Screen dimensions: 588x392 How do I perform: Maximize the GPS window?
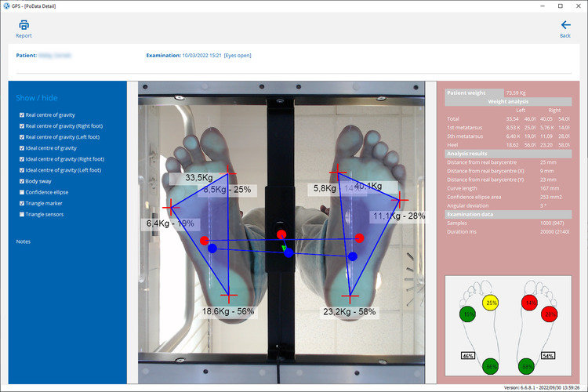pyautogui.click(x=561, y=6)
